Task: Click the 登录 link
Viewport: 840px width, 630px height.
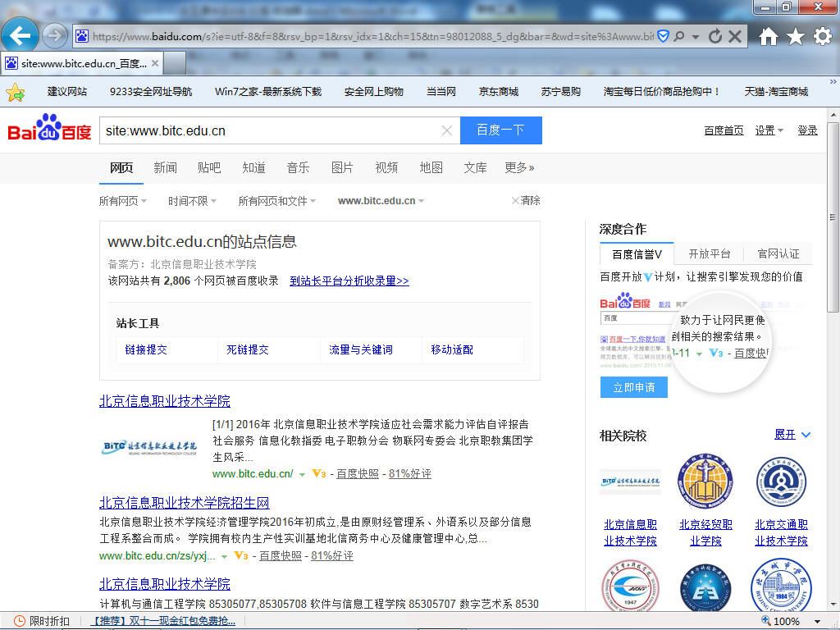Action: click(x=807, y=130)
